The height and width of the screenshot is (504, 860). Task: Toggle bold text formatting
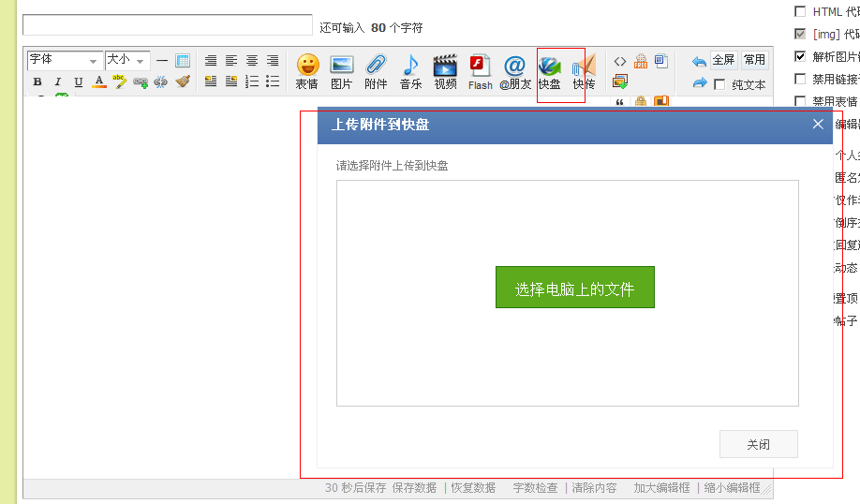tap(37, 82)
